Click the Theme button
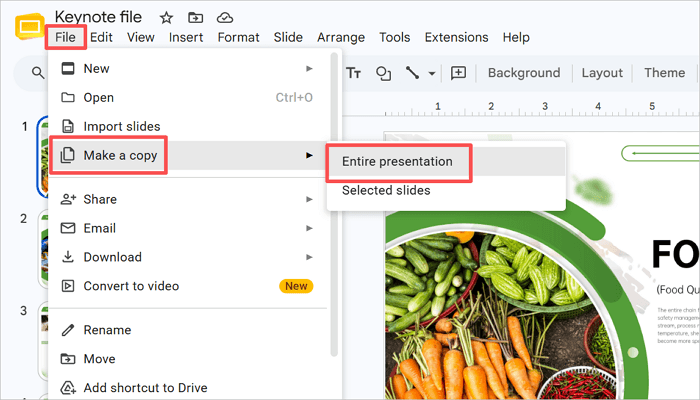This screenshot has width=700, height=400. pos(664,73)
